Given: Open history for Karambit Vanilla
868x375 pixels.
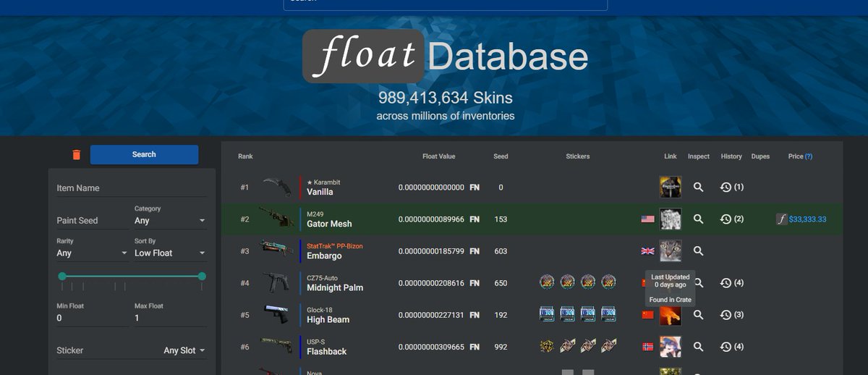Looking at the screenshot, I should pos(732,187).
